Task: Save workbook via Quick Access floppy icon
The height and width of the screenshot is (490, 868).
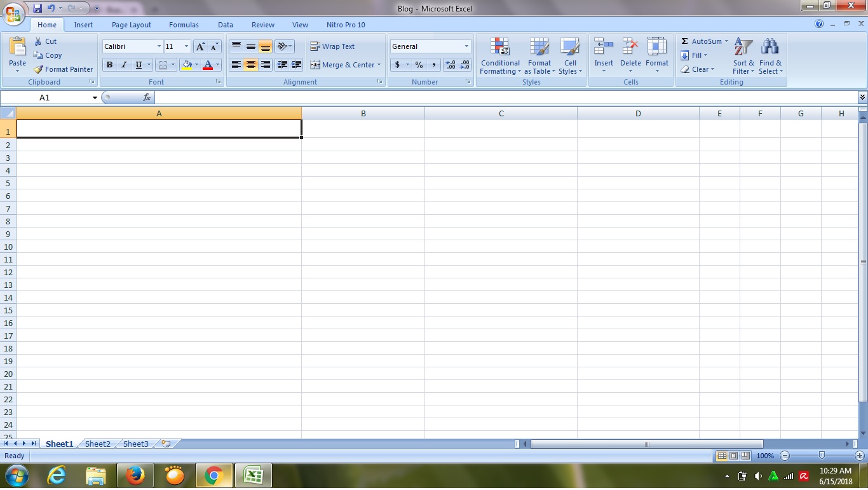Action: [37, 8]
